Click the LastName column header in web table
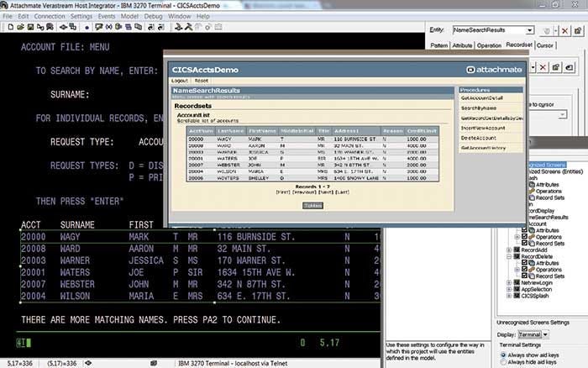 tap(230, 131)
